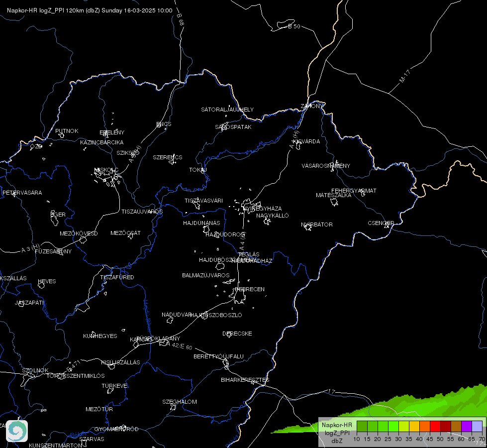Click the HEVES city label

[47, 281]
